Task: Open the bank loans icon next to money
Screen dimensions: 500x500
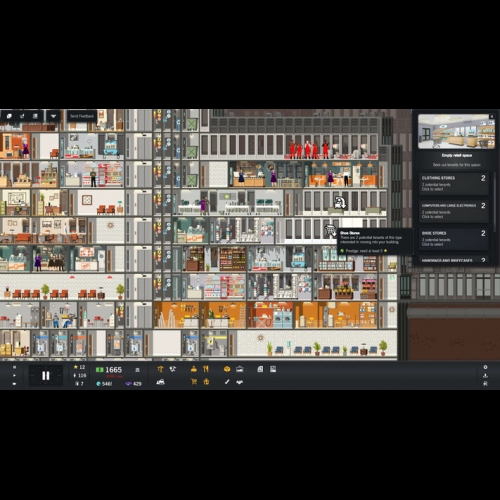Action: [x=137, y=370]
